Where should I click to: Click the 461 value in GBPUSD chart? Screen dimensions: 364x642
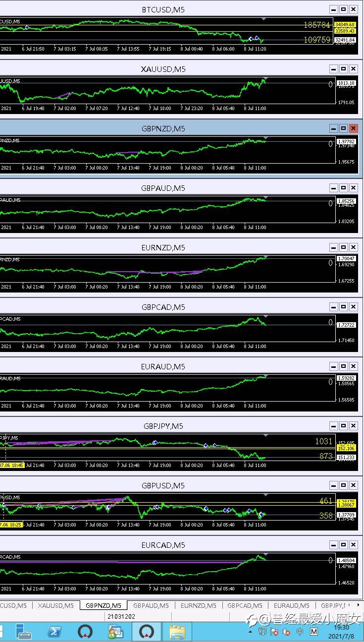click(326, 501)
